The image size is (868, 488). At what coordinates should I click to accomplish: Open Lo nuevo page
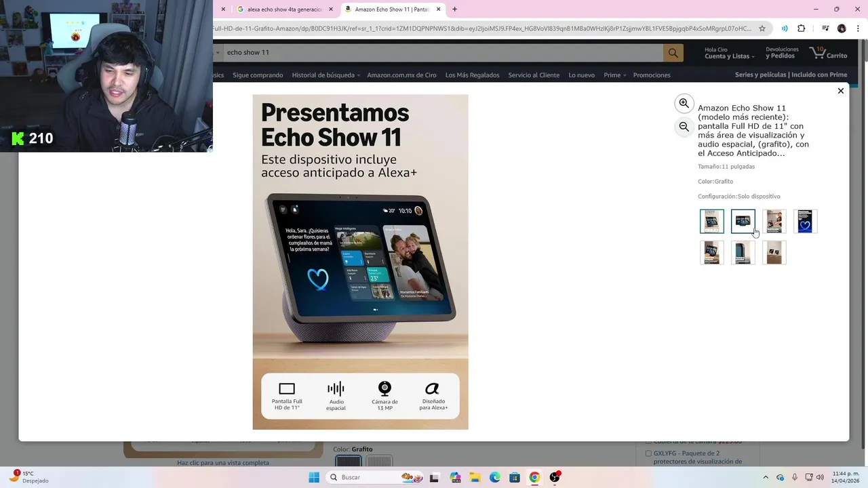[x=581, y=75]
